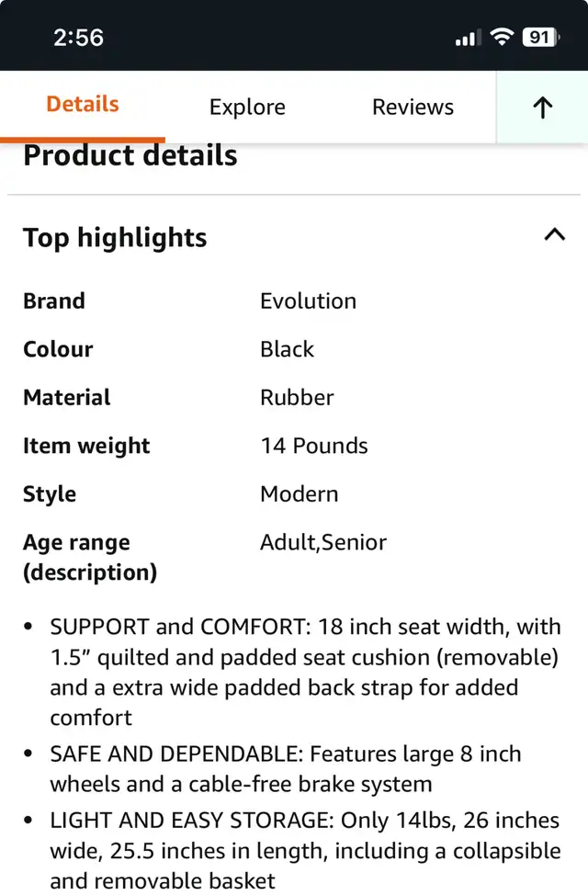Select the Details tab

coord(83,105)
